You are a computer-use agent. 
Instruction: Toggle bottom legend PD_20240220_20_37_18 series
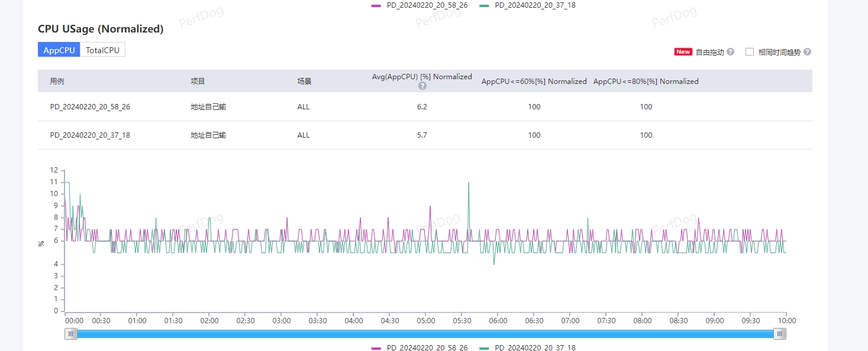pos(527,347)
